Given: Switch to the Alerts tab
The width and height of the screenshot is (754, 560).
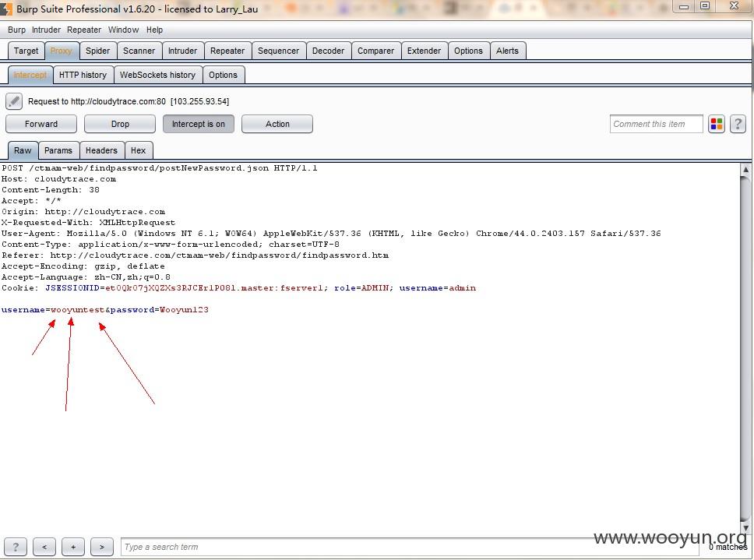Looking at the screenshot, I should coord(507,51).
